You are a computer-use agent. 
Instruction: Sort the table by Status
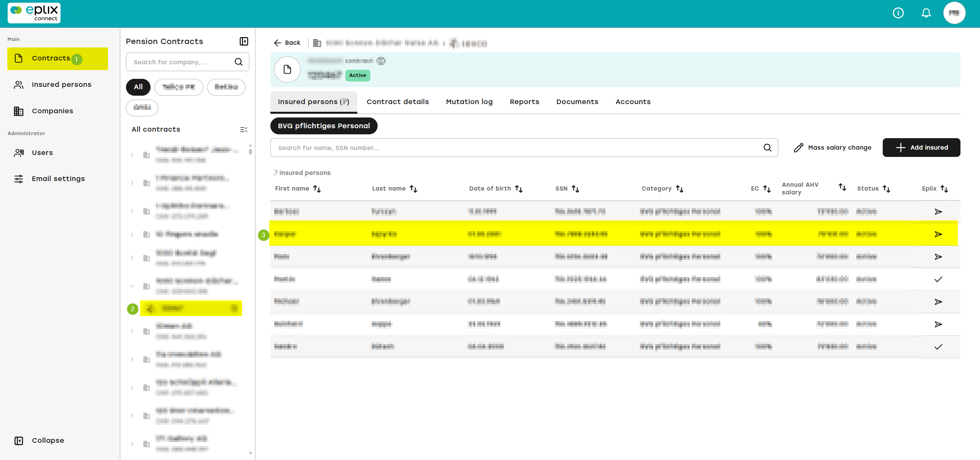pos(887,189)
